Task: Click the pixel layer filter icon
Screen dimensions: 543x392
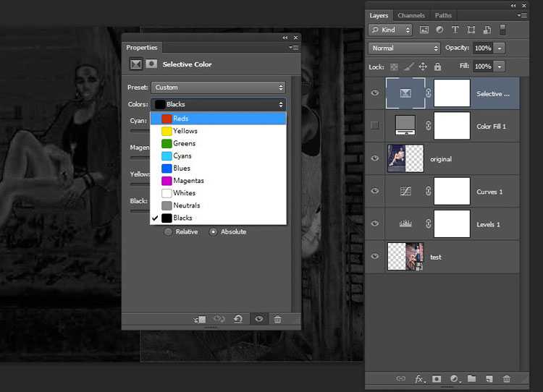Action: pos(424,30)
